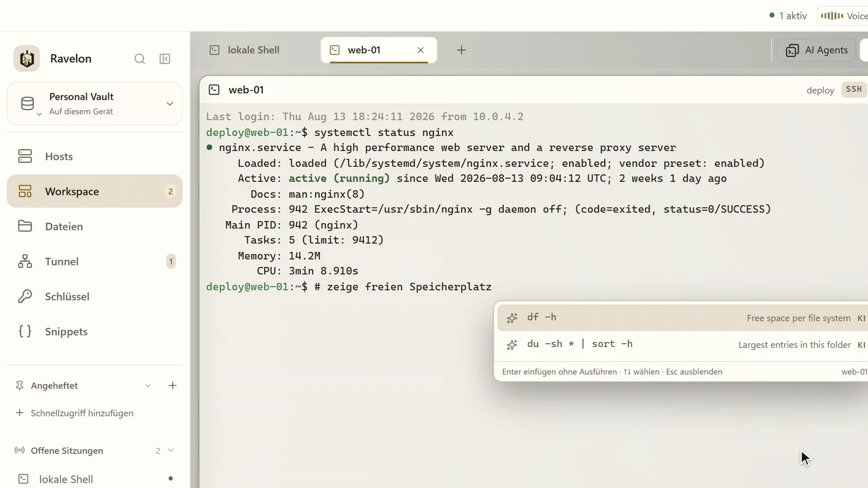Click the suggestion hint 'Enter einfügen ohne Ausführen'
The height and width of the screenshot is (488, 868).
pyautogui.click(x=559, y=372)
